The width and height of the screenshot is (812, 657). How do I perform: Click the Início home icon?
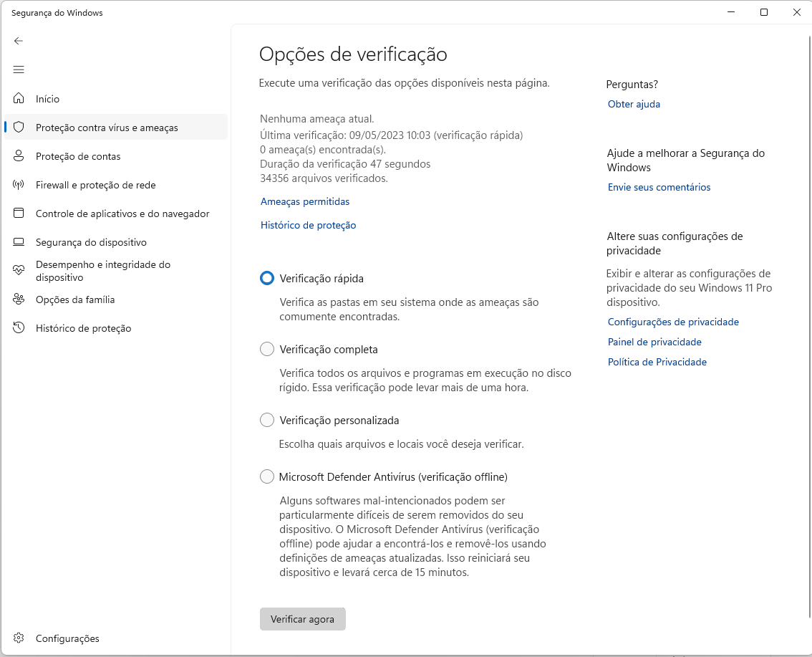coord(19,98)
